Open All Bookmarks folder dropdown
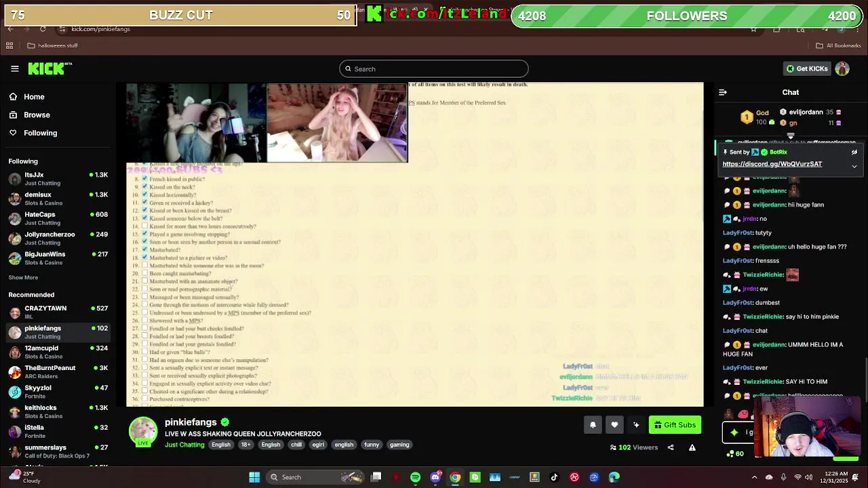 [x=838, y=45]
